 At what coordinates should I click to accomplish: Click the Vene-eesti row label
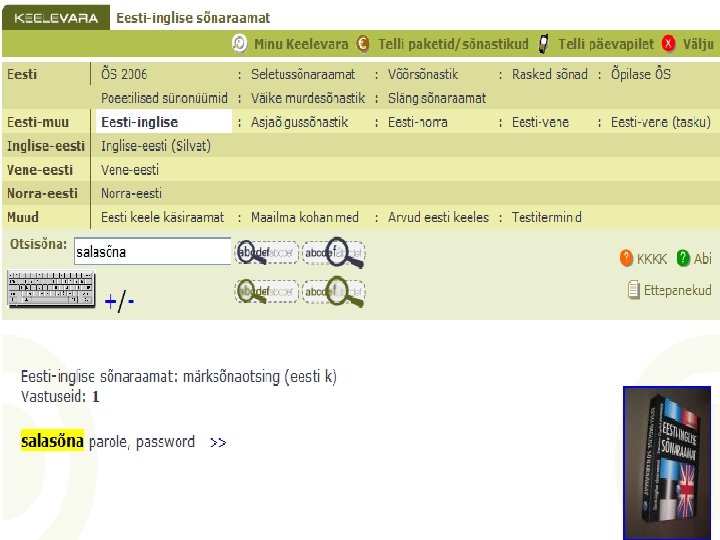click(40, 170)
